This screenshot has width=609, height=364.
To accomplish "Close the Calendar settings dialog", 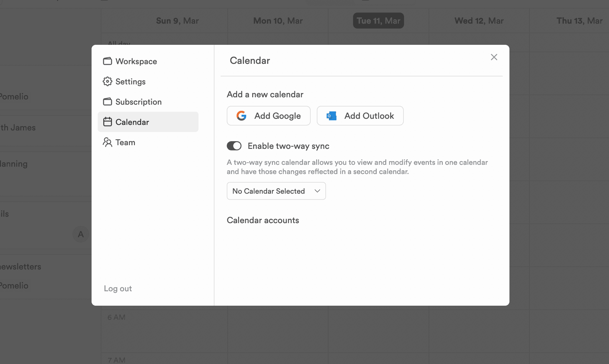I will coord(494,57).
